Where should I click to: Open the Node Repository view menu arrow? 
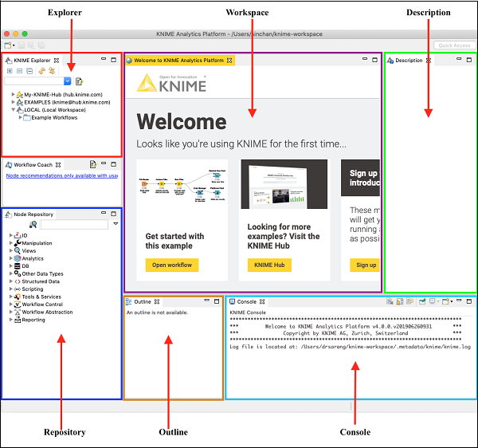tap(116, 224)
